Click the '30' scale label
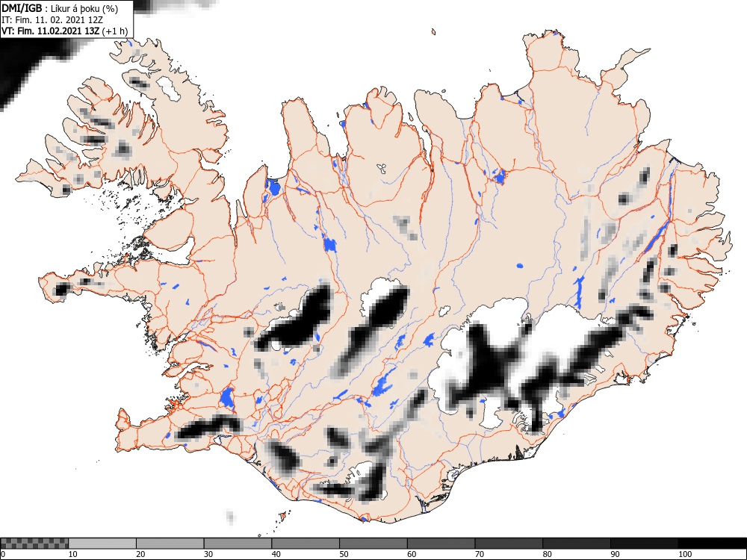This screenshot has height=560, width=747. click(x=208, y=554)
